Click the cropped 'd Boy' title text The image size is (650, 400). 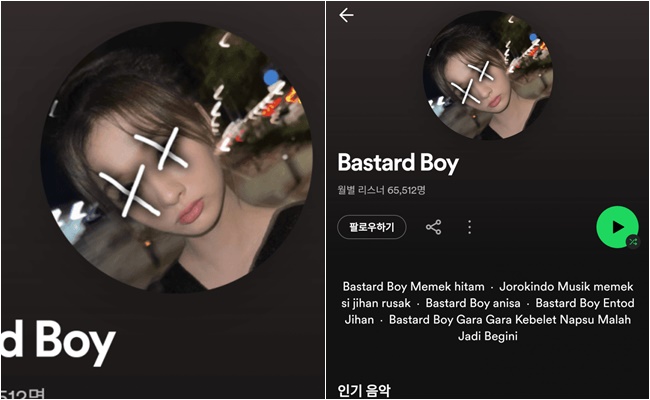click(58, 342)
